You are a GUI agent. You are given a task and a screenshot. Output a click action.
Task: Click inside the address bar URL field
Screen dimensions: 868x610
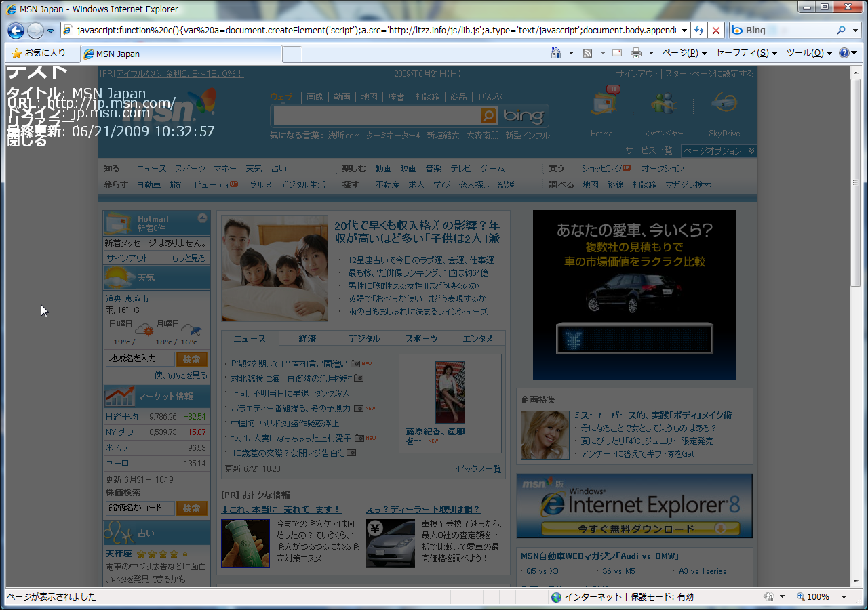(376, 30)
